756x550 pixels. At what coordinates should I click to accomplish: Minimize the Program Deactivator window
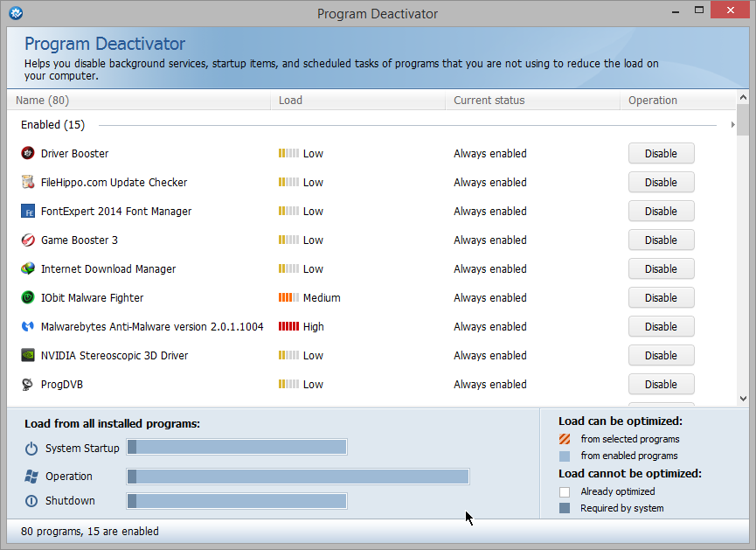coord(676,10)
